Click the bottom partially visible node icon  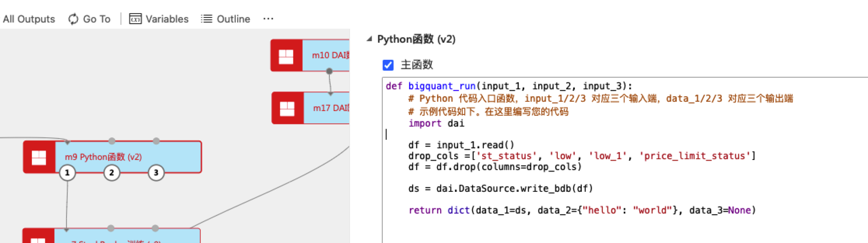point(38,239)
